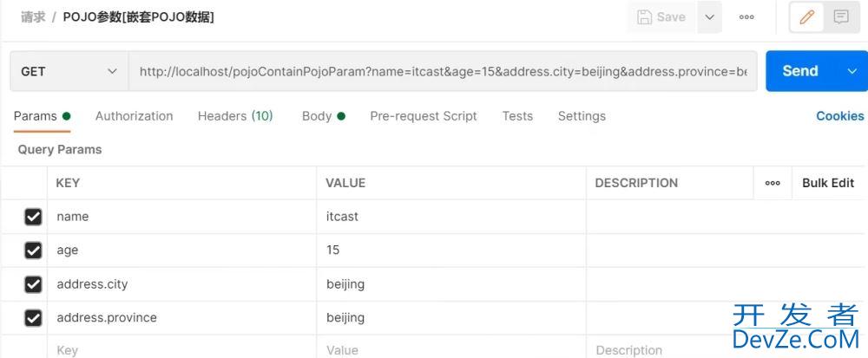
Task: Uncheck the name parameter checkbox
Action: [x=33, y=217]
